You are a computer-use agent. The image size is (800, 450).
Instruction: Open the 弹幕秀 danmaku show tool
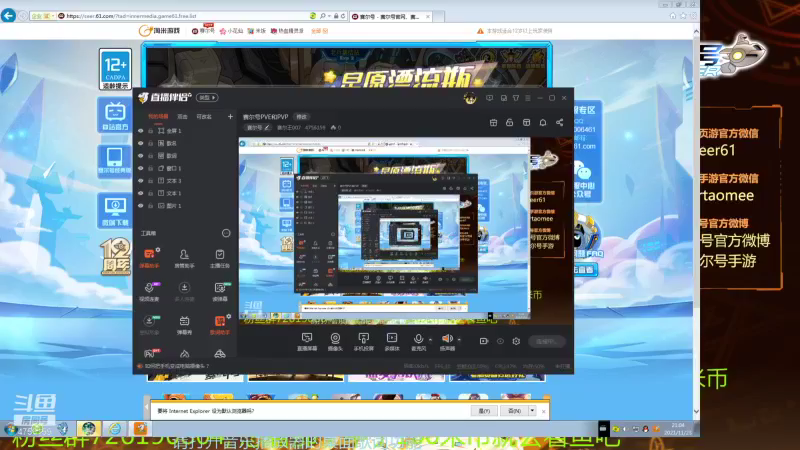(x=184, y=324)
